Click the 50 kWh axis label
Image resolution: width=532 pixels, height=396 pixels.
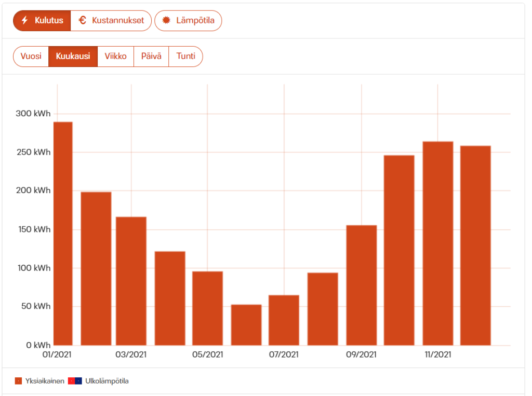pyautogui.click(x=36, y=307)
